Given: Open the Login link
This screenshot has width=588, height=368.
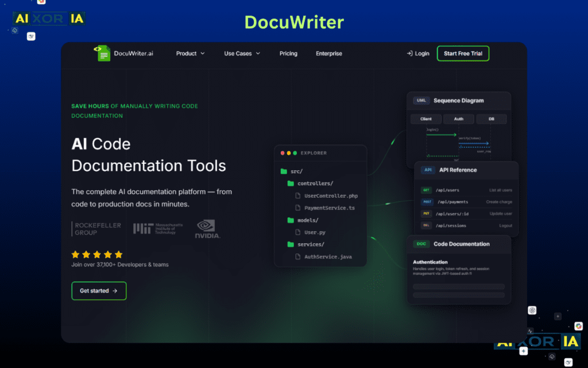Looking at the screenshot, I should [x=418, y=53].
